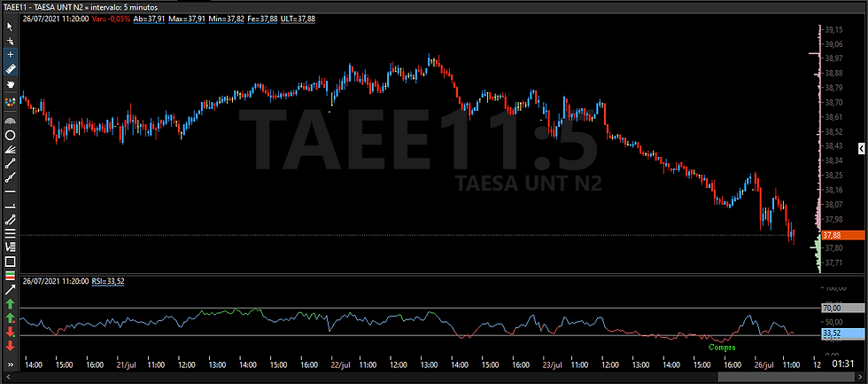
Task: Activate the crosshair cursor tool
Action: click(x=10, y=55)
